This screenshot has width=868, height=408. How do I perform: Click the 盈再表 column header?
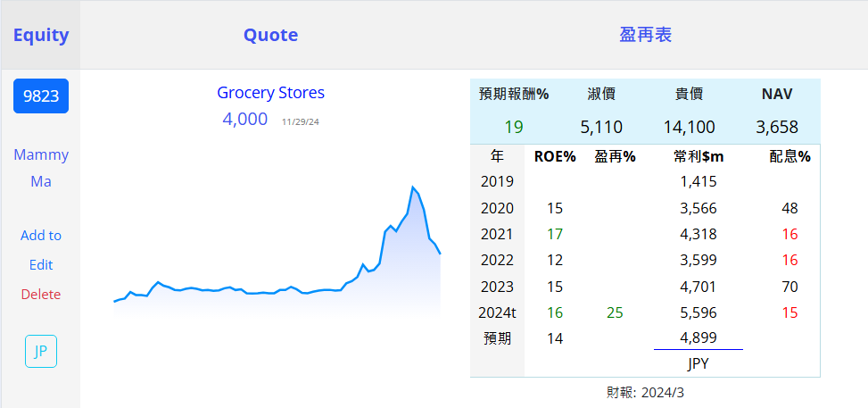tap(646, 35)
